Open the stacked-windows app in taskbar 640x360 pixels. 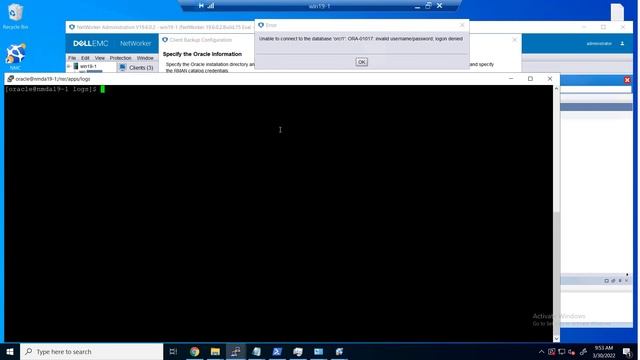click(298, 351)
